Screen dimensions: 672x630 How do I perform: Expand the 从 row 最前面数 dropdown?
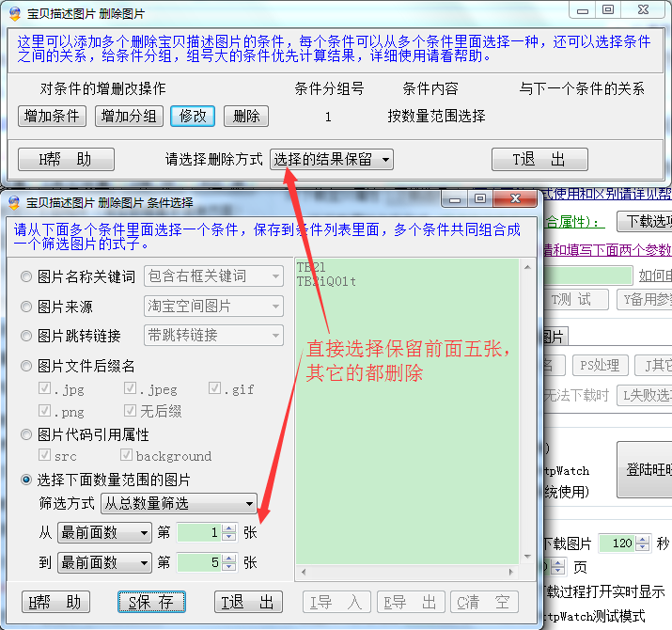click(x=103, y=533)
